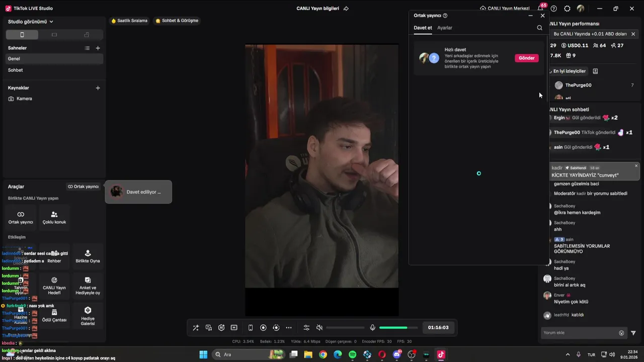Image resolution: width=644 pixels, height=362 pixels.
Task: Add a new scene with plus icon
Action: coord(98,48)
